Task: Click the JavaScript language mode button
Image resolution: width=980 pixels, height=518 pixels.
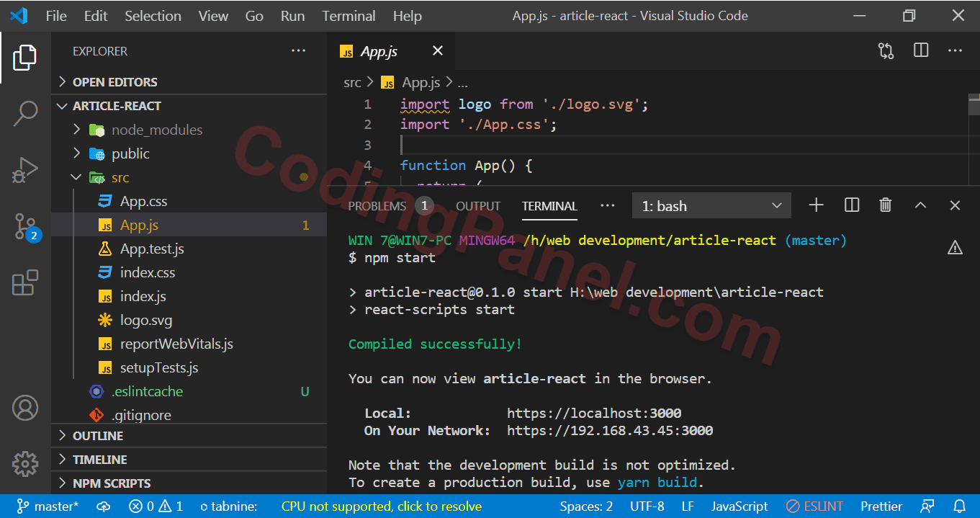Action: (x=740, y=506)
